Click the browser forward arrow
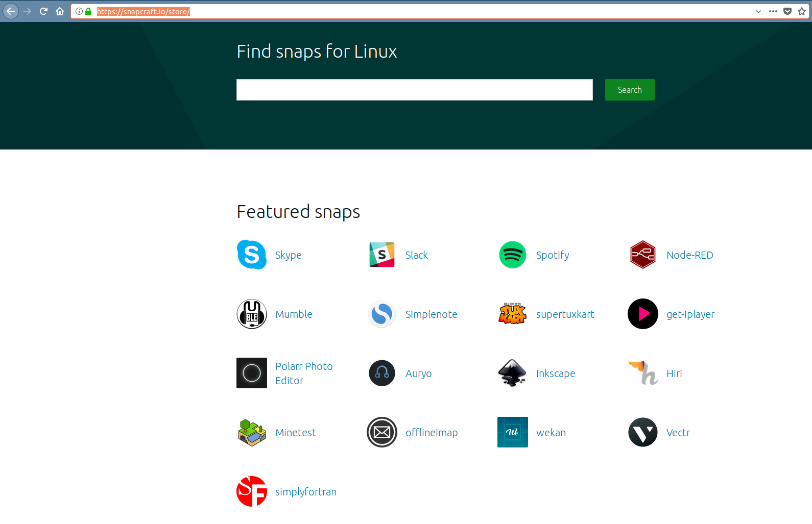Image resolution: width=812 pixels, height=524 pixels. (27, 11)
